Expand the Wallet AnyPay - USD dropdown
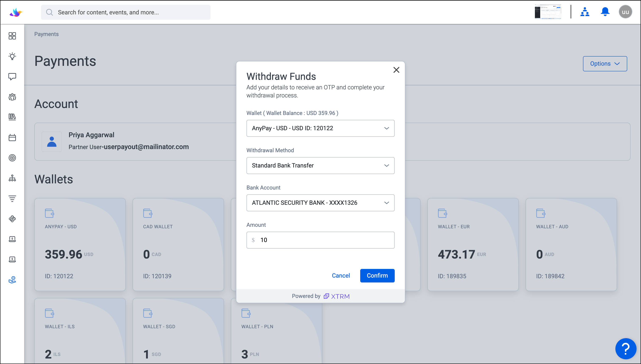 320,128
